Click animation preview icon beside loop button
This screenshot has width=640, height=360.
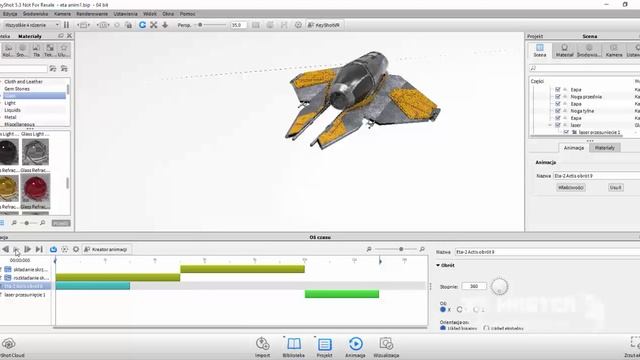point(64,249)
